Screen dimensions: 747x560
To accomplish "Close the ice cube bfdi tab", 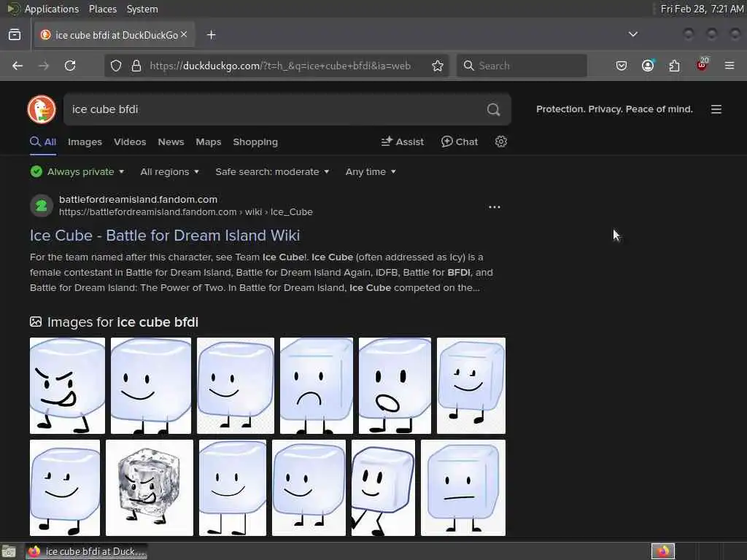I will pos(184,34).
